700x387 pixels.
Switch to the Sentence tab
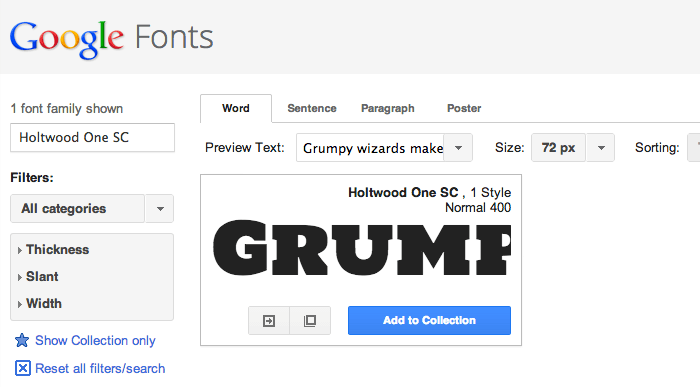point(312,108)
